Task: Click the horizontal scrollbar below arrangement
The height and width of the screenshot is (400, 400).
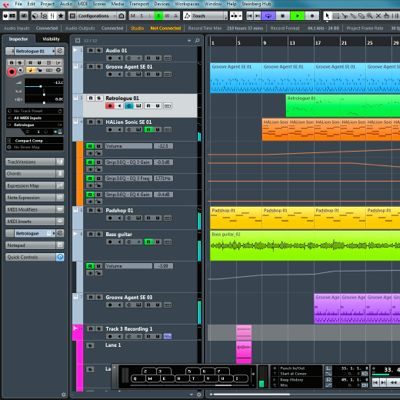Action: [x=251, y=395]
